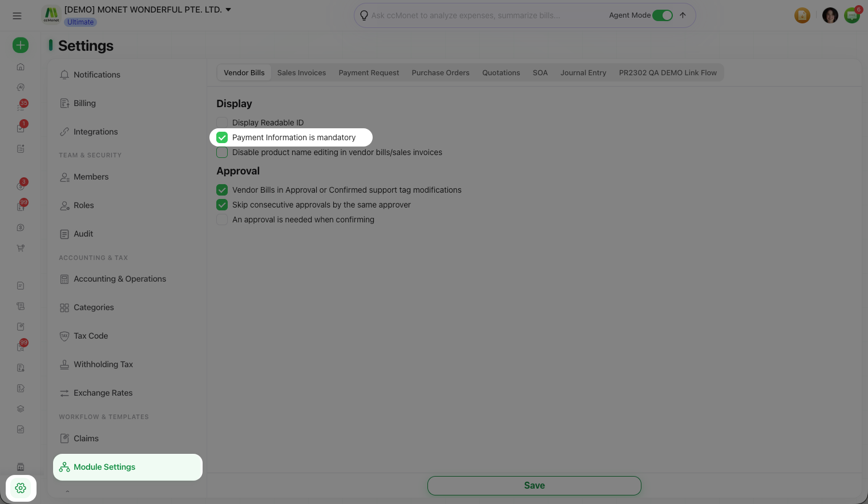
Task: Open the orange badge icon at top right
Action: pyautogui.click(x=802, y=15)
